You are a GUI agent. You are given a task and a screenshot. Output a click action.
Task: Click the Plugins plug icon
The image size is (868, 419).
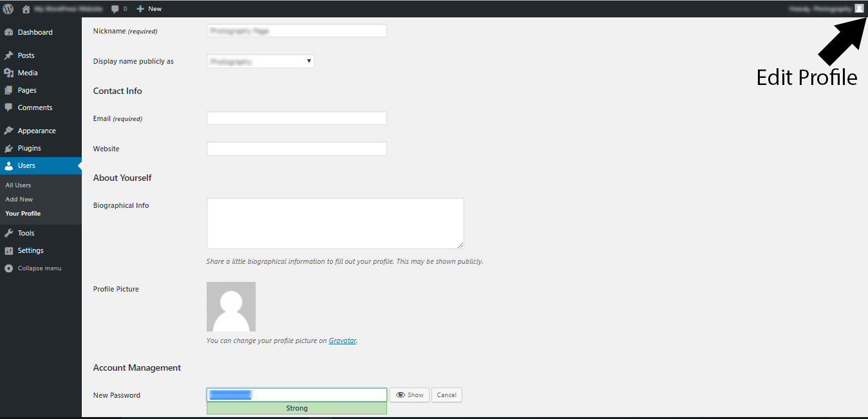point(9,148)
